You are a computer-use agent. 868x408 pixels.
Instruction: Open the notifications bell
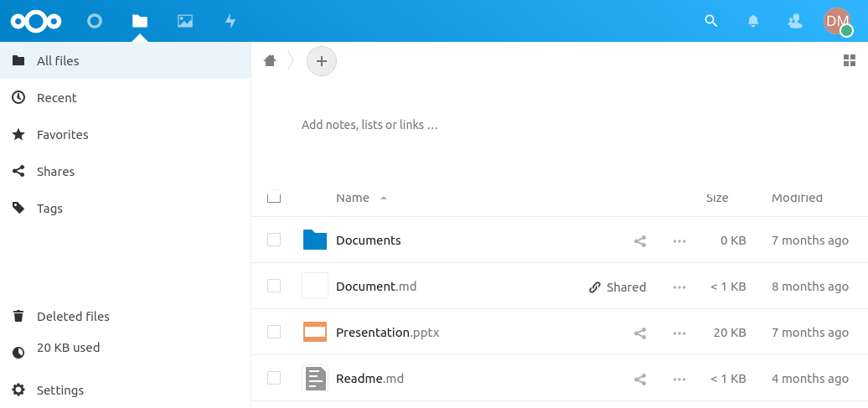(x=753, y=21)
